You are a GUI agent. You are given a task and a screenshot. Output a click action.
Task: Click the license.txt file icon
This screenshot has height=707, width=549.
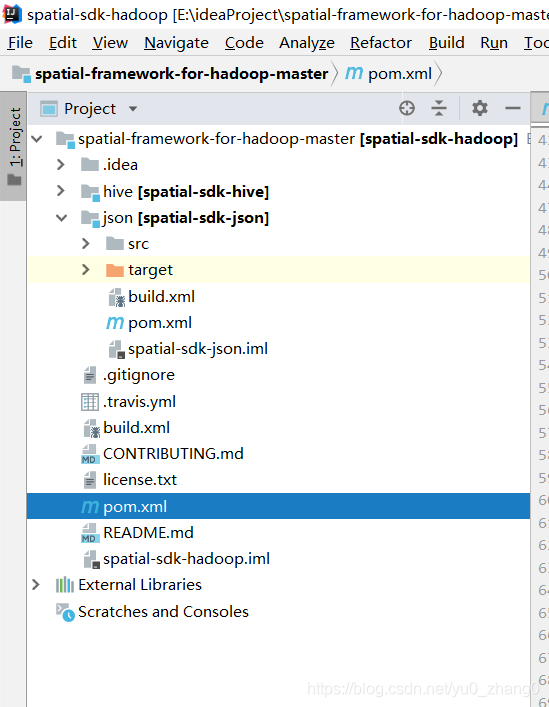90,480
